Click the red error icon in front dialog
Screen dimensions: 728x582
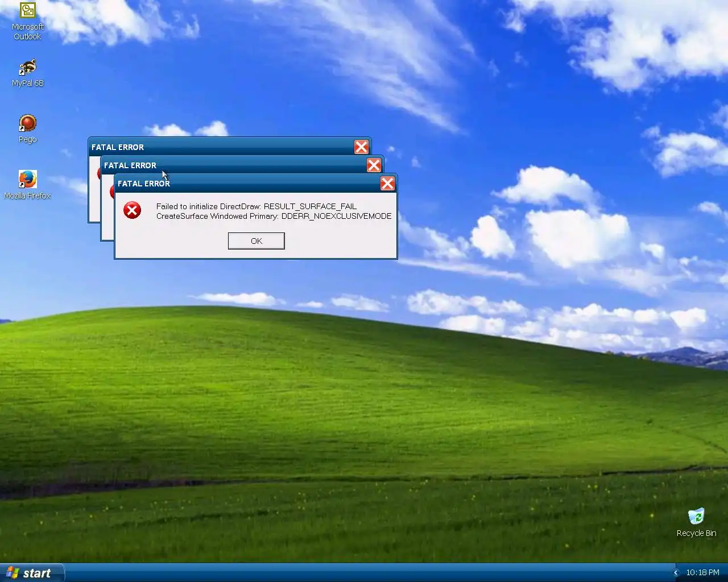pyautogui.click(x=133, y=210)
